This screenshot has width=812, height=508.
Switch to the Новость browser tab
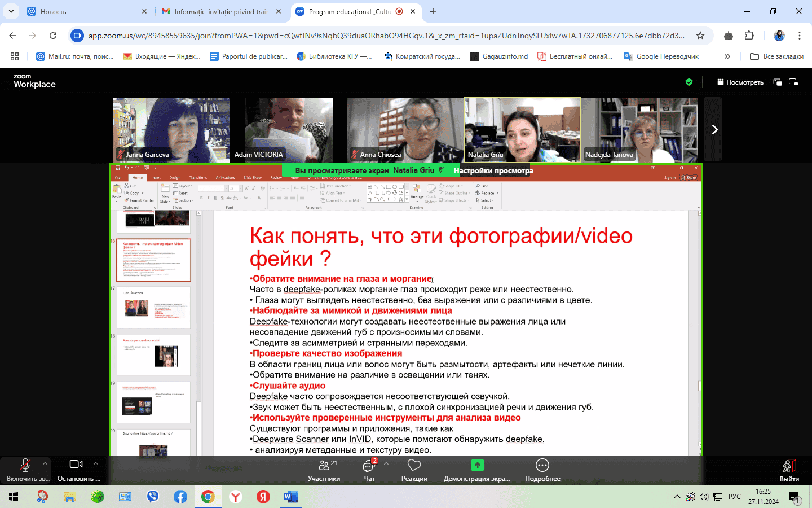[x=79, y=11]
